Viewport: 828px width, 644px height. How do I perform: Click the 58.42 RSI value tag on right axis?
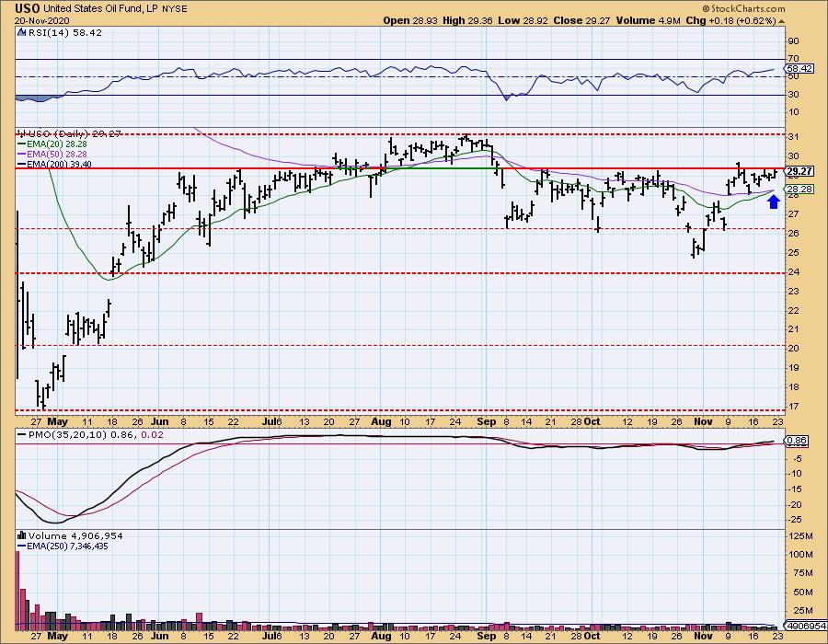799,69
